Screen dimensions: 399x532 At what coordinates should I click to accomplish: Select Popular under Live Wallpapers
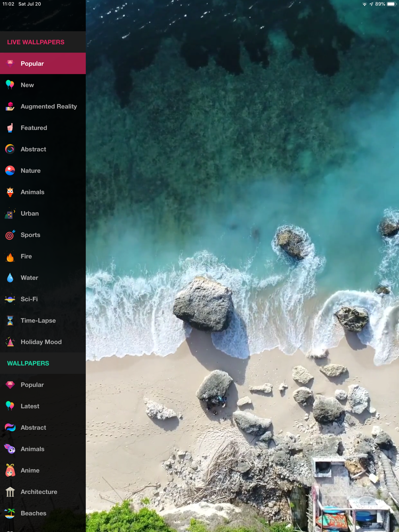43,63
